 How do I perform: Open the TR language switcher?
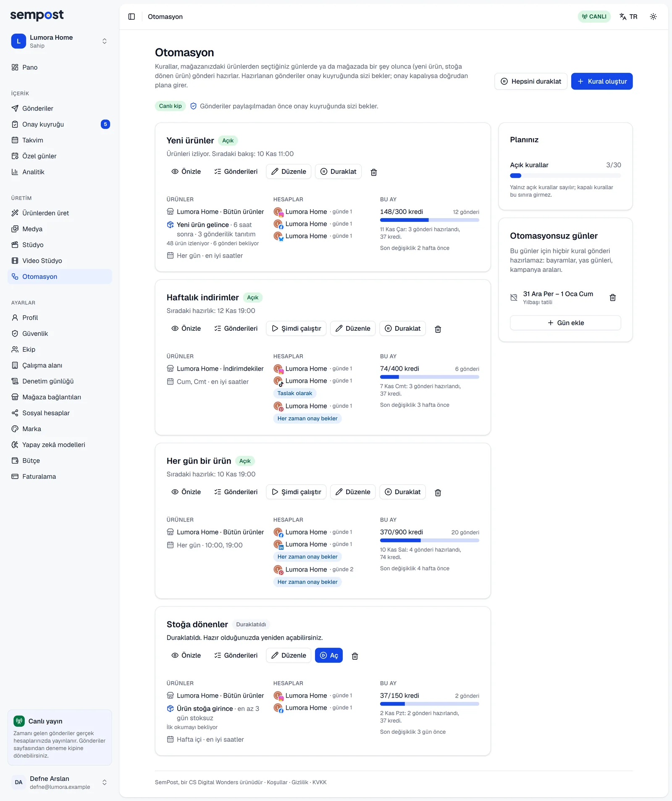(629, 17)
